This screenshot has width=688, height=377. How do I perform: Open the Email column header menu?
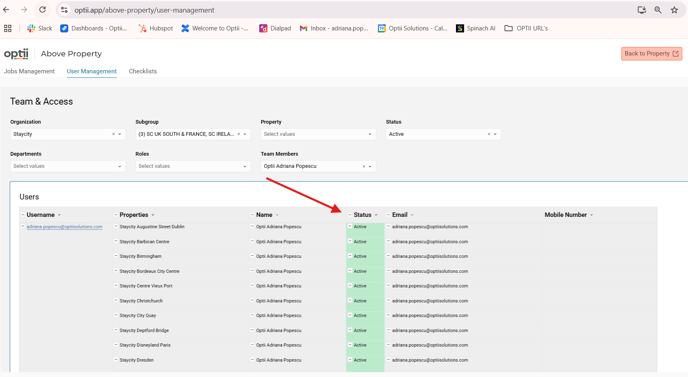(x=412, y=215)
